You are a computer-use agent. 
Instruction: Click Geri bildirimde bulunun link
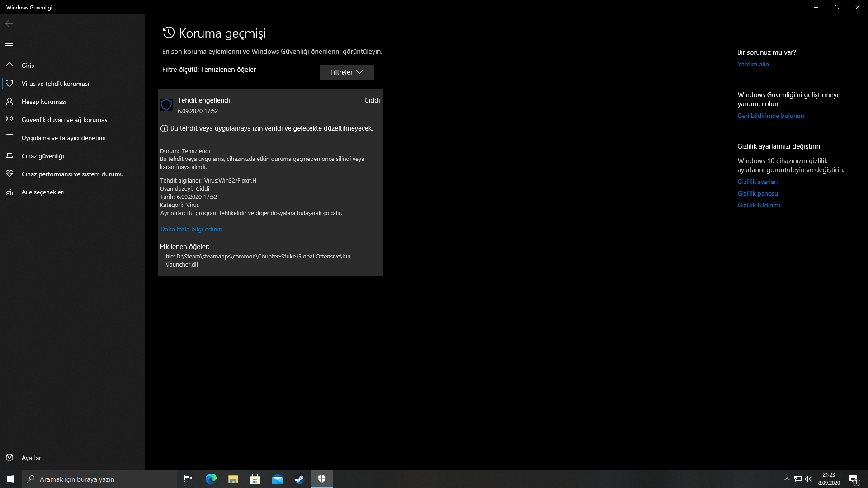(770, 116)
